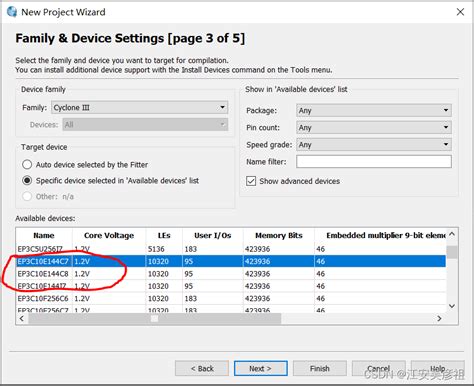Sort devices by Core Voltage column header
Image resolution: width=474 pixels, height=386 pixels.
(x=109, y=235)
